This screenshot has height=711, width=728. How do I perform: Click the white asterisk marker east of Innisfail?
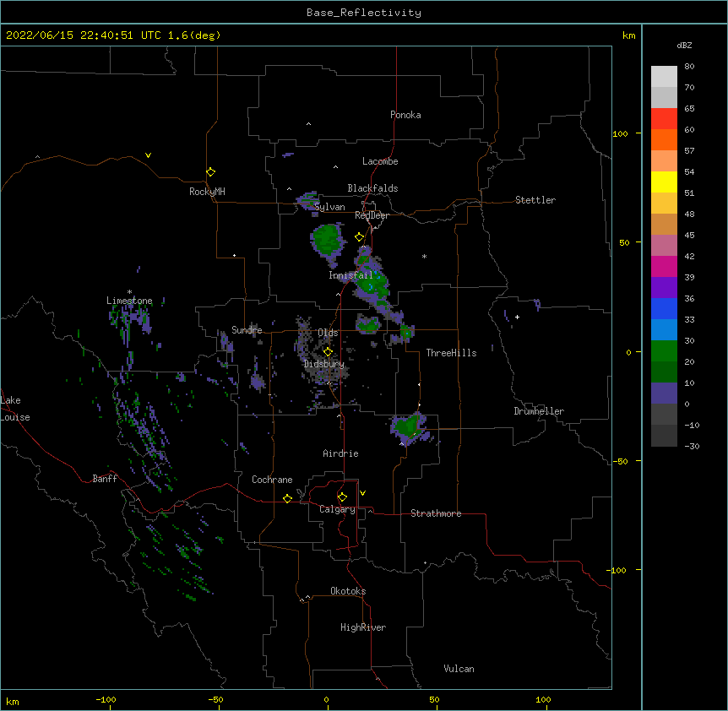click(424, 256)
